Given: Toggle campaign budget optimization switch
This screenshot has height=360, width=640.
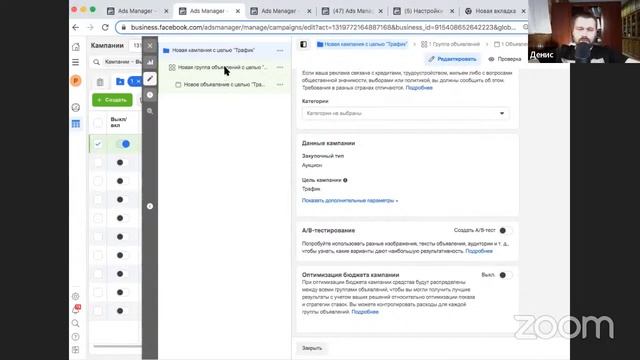Looking at the screenshot, I should tap(505, 275).
